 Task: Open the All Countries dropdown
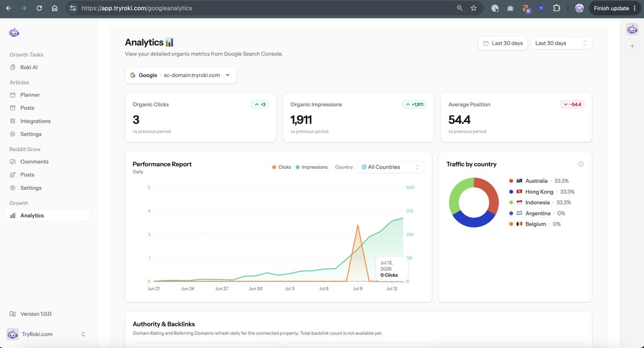(x=390, y=167)
